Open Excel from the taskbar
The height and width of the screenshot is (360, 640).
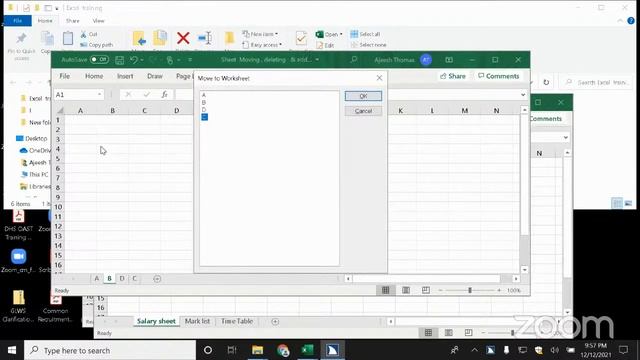tap(307, 350)
